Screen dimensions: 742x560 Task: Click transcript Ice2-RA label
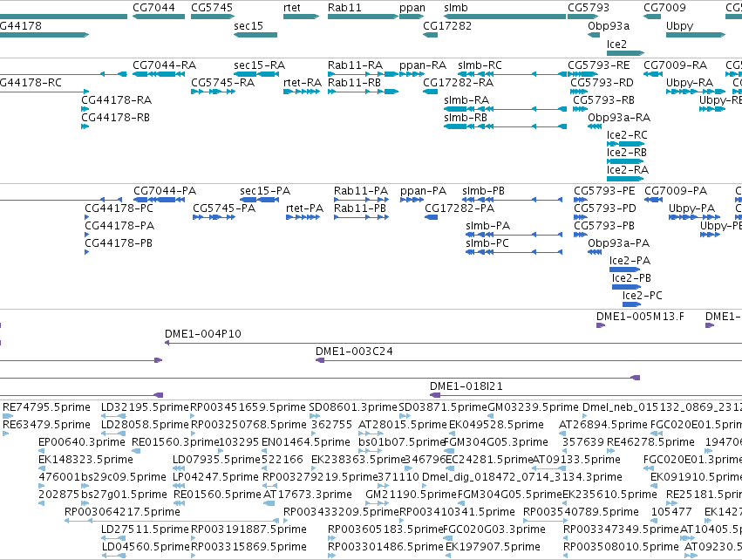pyautogui.click(x=628, y=169)
